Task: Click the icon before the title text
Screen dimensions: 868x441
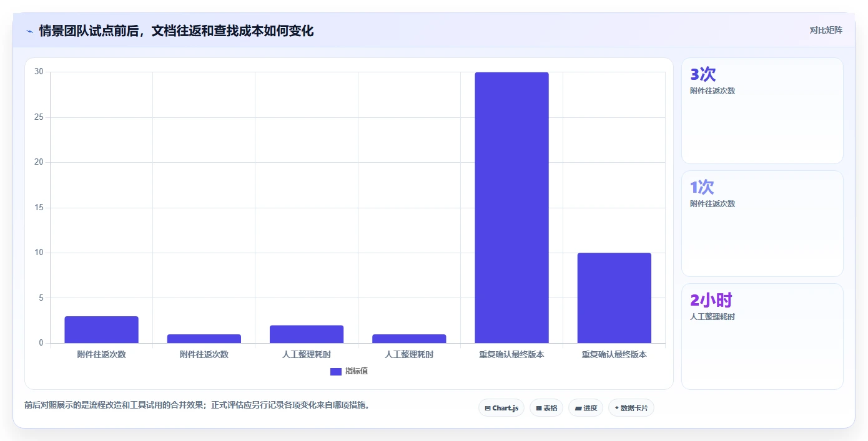Action: 29,31
